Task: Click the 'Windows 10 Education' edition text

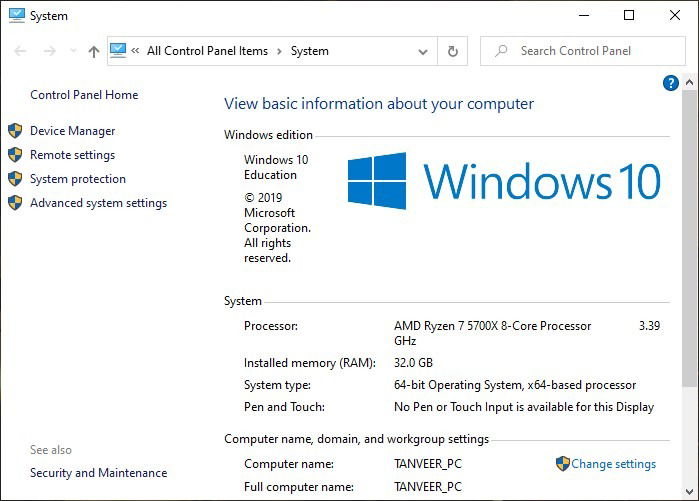Action: 276,167
